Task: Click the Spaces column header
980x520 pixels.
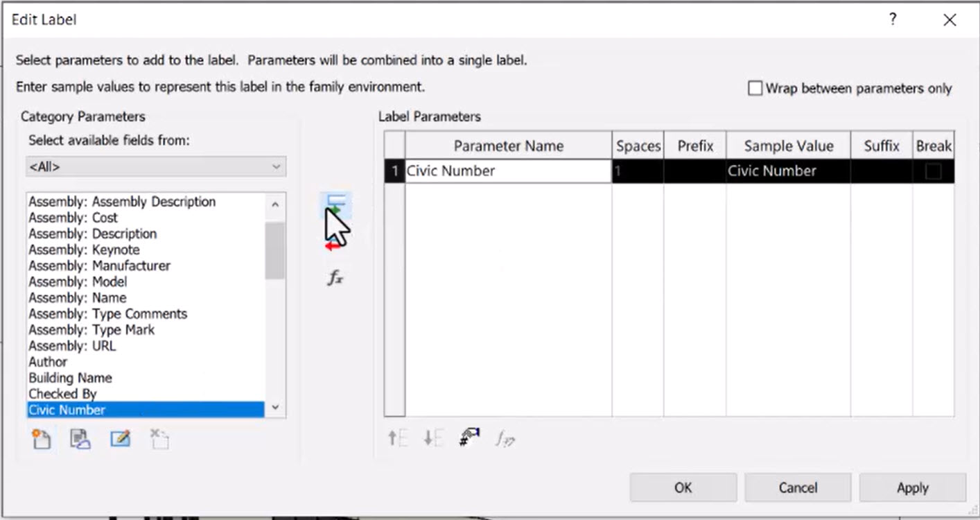Action: tap(638, 146)
